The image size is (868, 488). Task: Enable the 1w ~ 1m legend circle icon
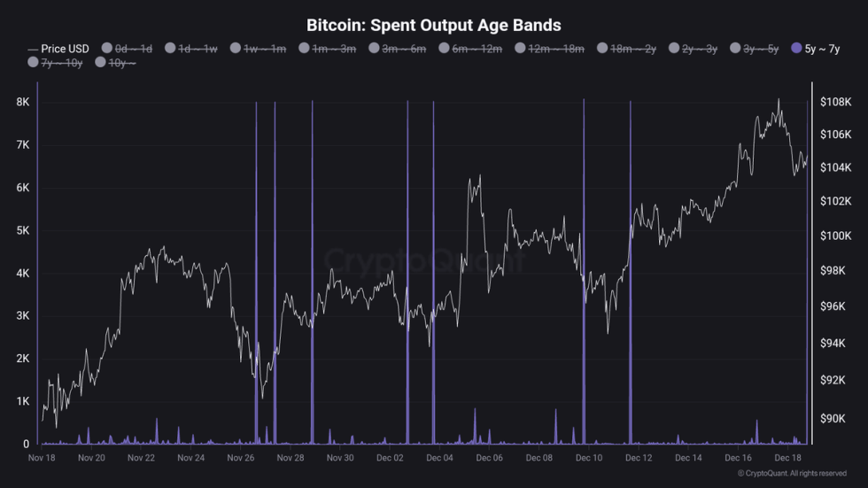pos(236,49)
